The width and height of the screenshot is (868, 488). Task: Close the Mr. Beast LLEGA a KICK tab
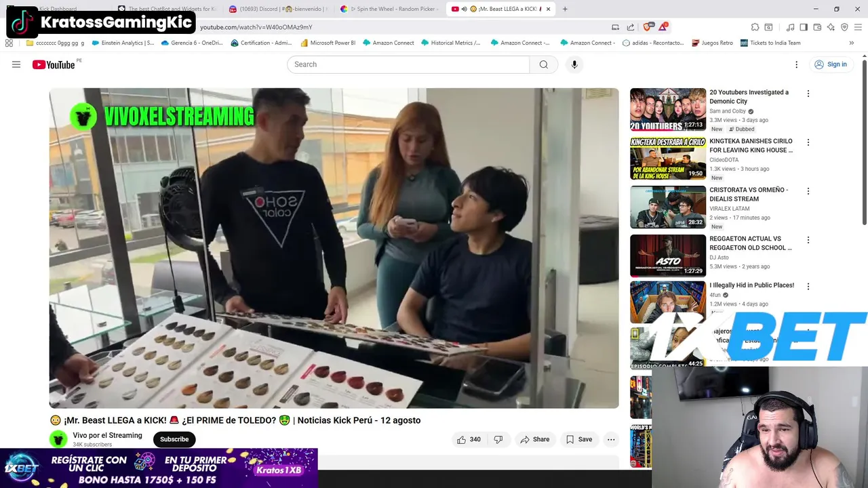pos(548,9)
